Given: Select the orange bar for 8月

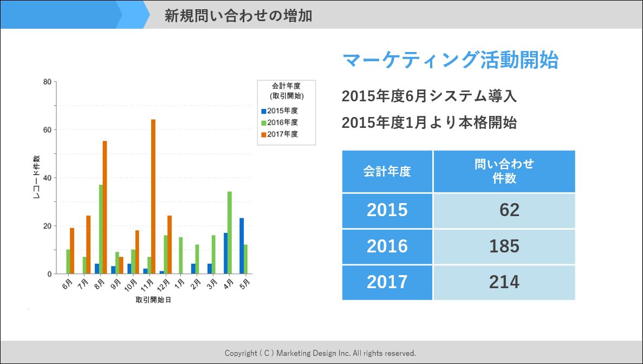Looking at the screenshot, I should point(105,207).
